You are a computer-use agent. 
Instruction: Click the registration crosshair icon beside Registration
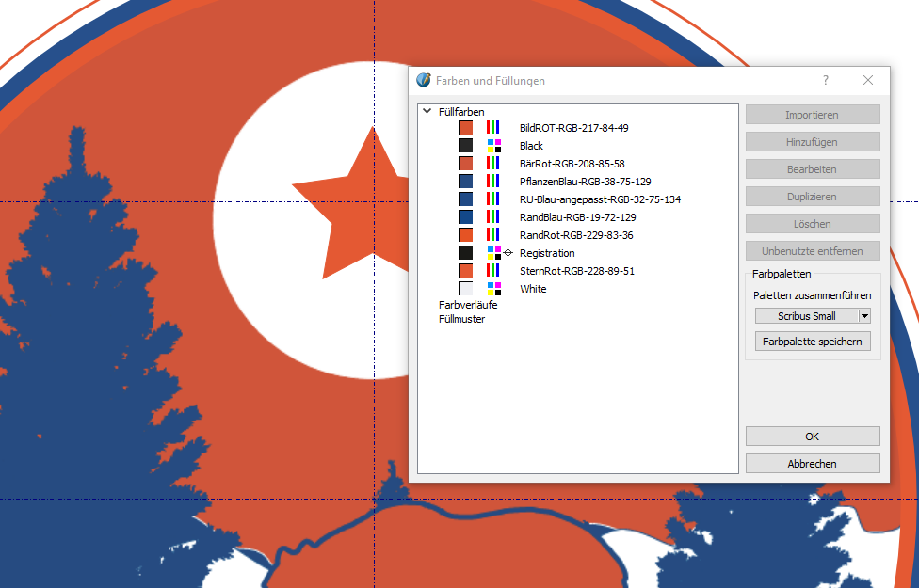pos(508,253)
